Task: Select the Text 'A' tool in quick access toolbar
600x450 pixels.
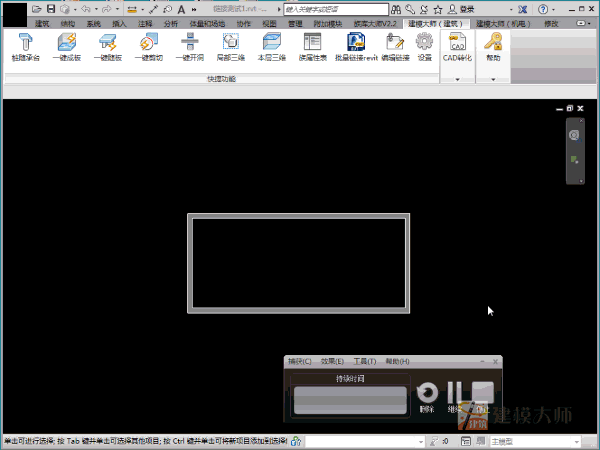Action: click(181, 9)
